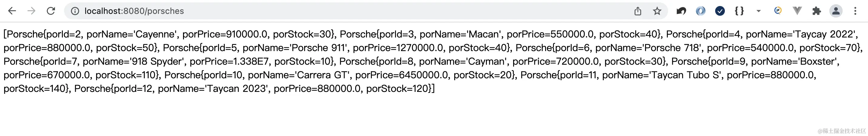The height and width of the screenshot is (136, 868).
Task: Open the blue ring extension icon
Action: [701, 11]
